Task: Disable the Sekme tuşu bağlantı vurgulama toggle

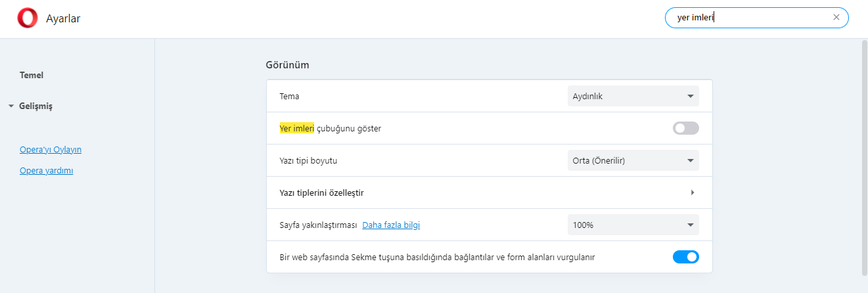Action: [x=685, y=257]
